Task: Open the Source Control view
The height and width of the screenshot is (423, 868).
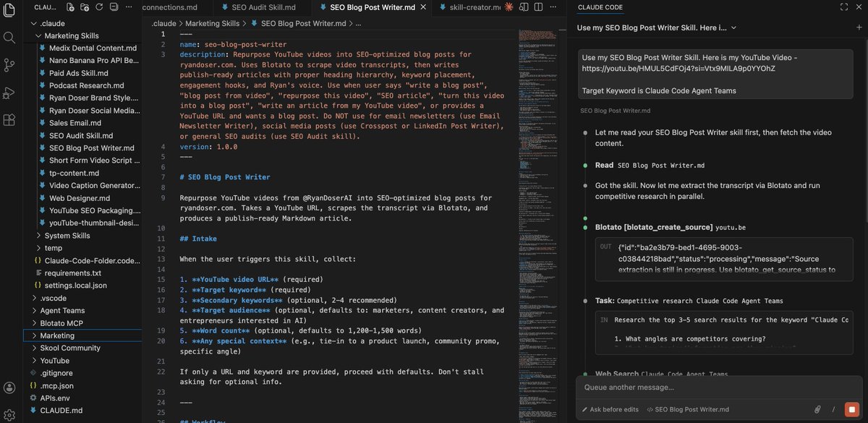Action: coord(9,65)
